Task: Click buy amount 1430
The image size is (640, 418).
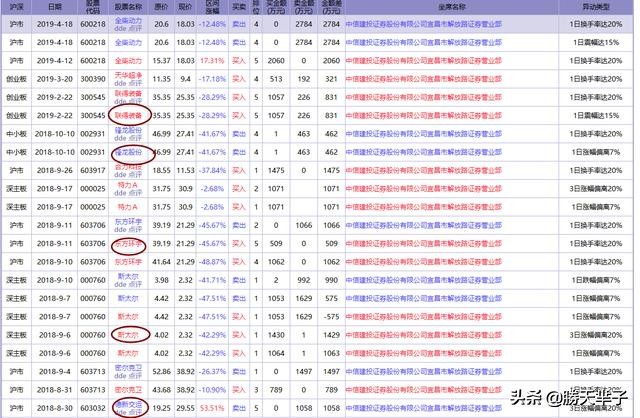Action: pyautogui.click(x=276, y=335)
